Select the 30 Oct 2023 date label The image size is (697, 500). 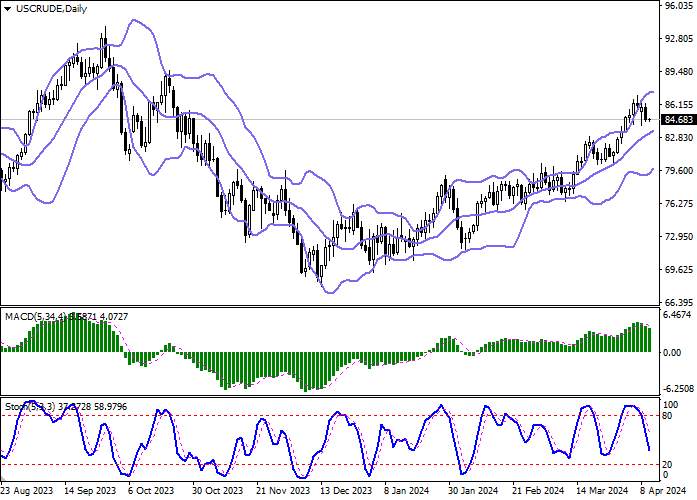tap(218, 491)
